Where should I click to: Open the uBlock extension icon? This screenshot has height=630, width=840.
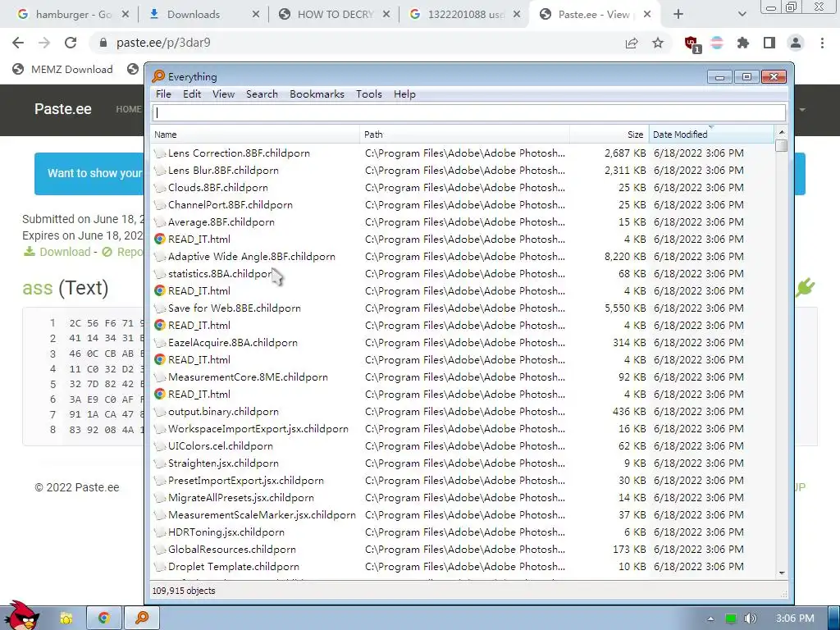click(692, 44)
